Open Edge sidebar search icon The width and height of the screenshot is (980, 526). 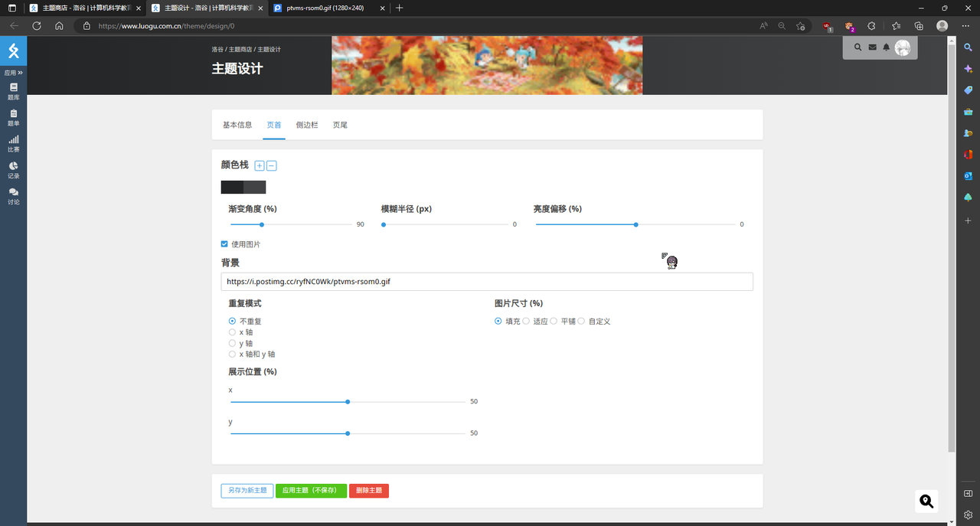[968, 47]
